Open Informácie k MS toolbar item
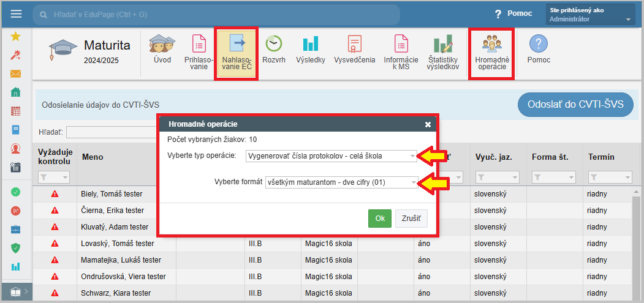The height and width of the screenshot is (303, 644). point(401,53)
